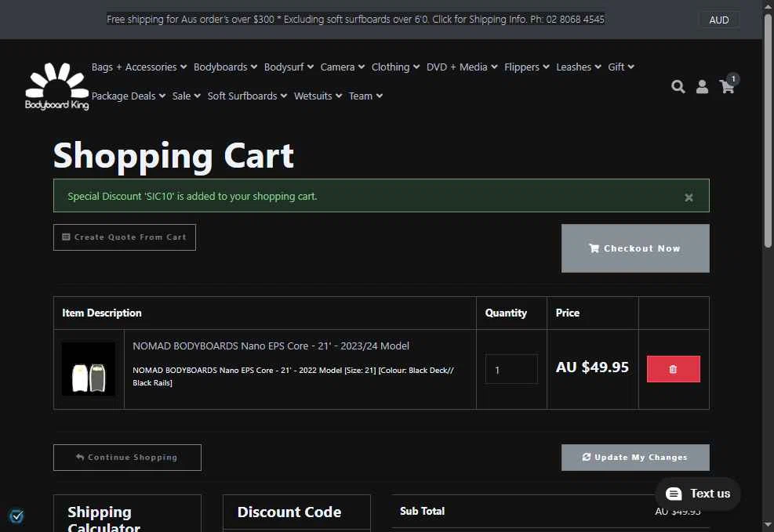Open the user account icon

coord(702,87)
